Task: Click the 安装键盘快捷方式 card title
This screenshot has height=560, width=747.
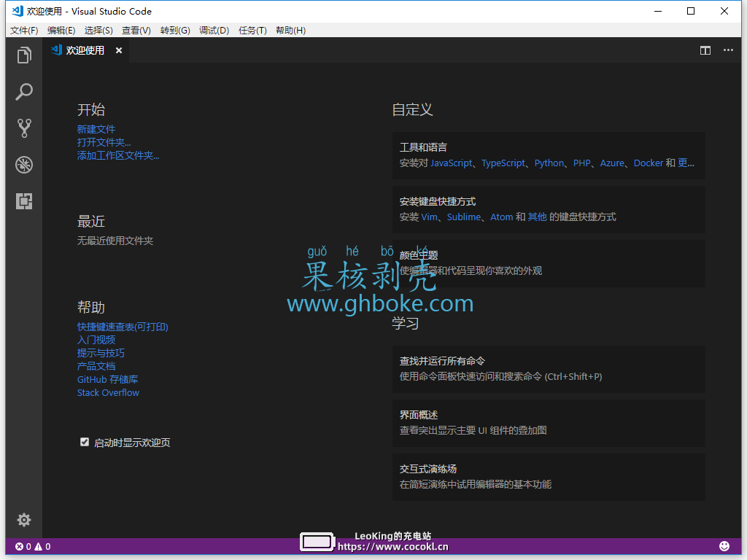Action: (x=438, y=201)
